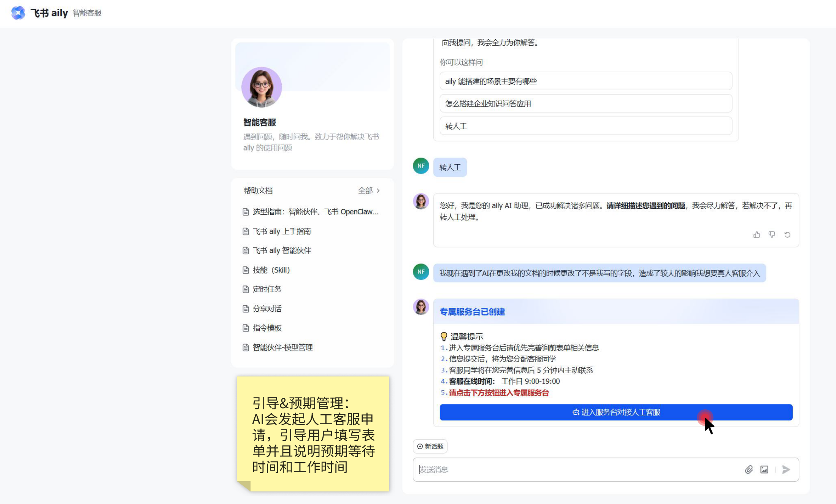Select suggestion 怎么搭建企业知识问答应用

coord(586,103)
